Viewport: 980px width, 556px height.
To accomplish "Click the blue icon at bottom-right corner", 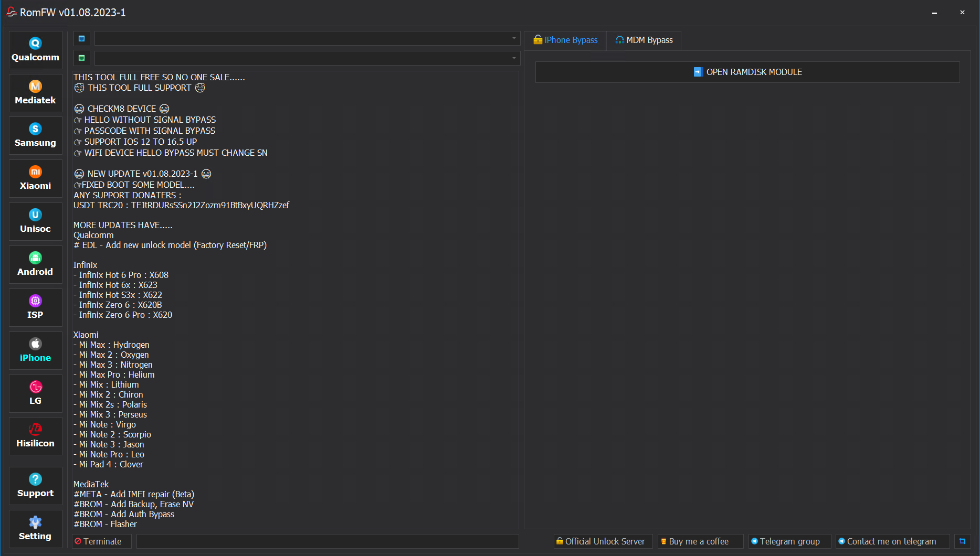I will click(x=962, y=541).
